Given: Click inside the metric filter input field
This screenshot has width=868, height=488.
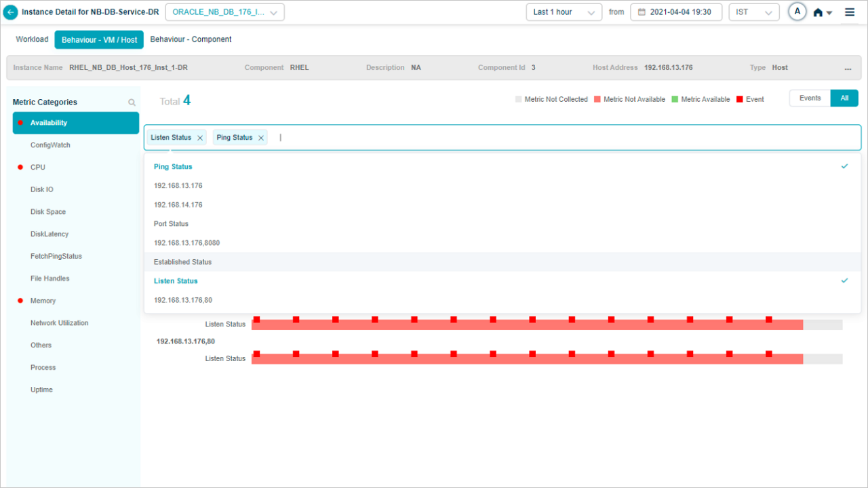Looking at the screenshot, I should click(x=305, y=137).
